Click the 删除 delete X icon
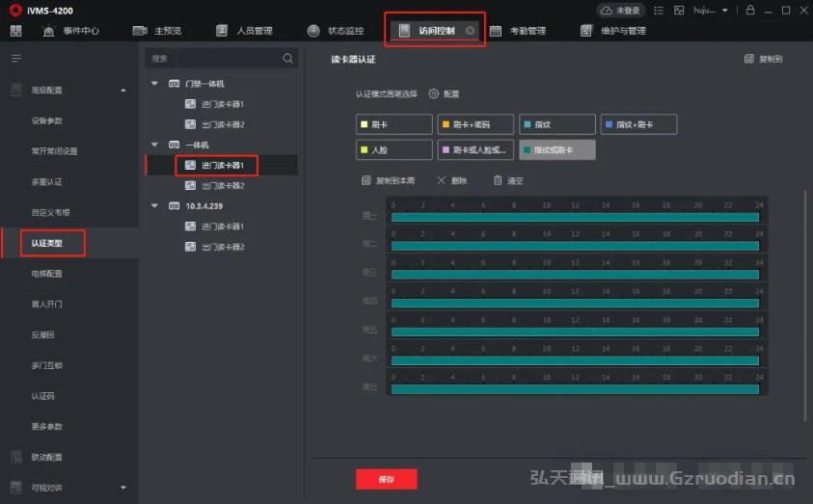Viewport: 813px width, 504px height. tap(441, 180)
